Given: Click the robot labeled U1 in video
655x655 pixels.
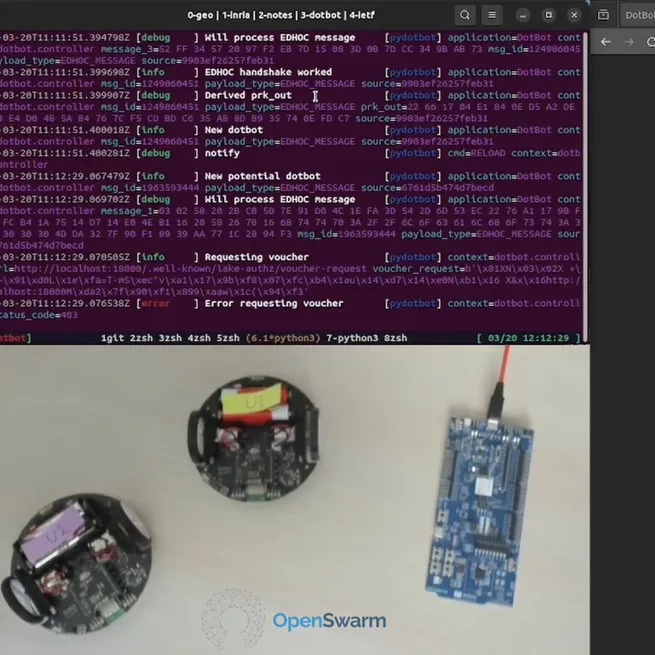Looking at the screenshot, I should [x=254, y=439].
